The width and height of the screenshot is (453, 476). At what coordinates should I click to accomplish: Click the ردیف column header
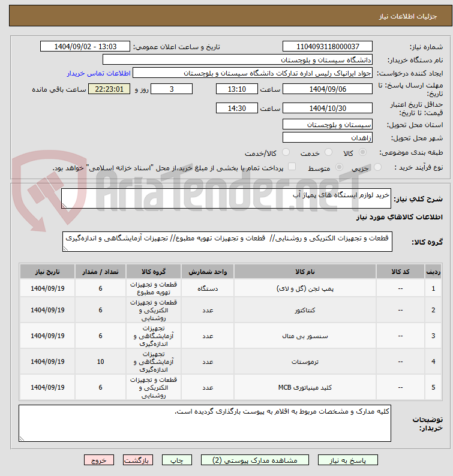pyautogui.click(x=433, y=272)
